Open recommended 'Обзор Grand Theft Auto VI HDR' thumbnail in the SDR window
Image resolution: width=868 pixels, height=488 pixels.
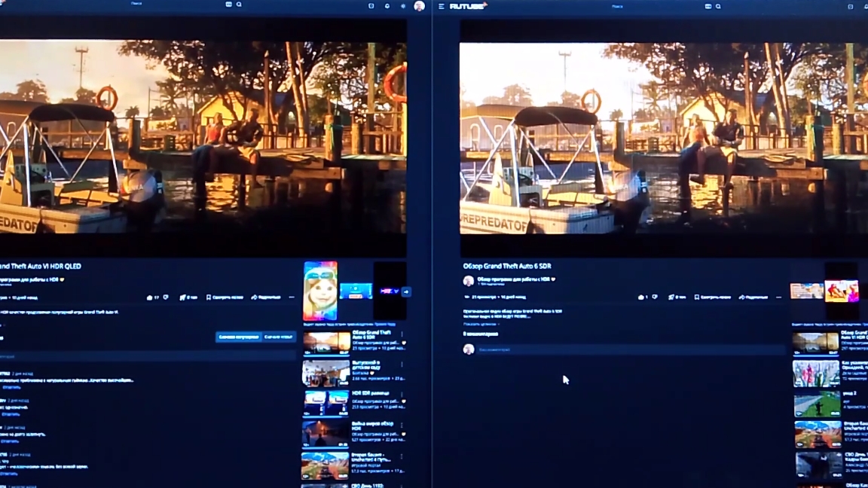815,343
